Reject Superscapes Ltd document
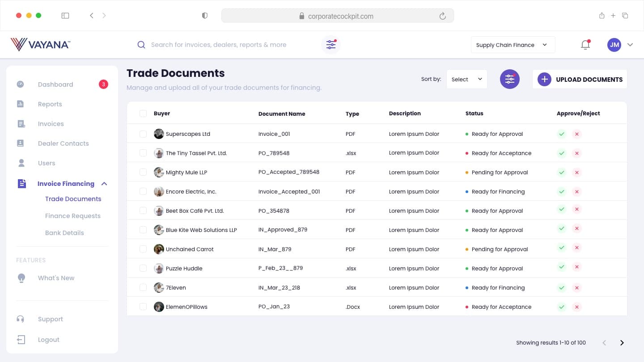 point(577,134)
